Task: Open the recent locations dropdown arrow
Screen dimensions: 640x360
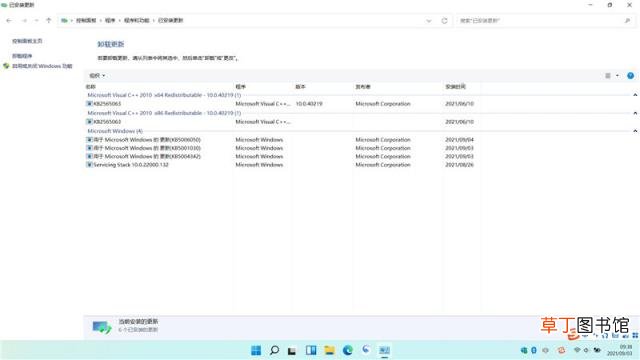Action: pos(36,20)
